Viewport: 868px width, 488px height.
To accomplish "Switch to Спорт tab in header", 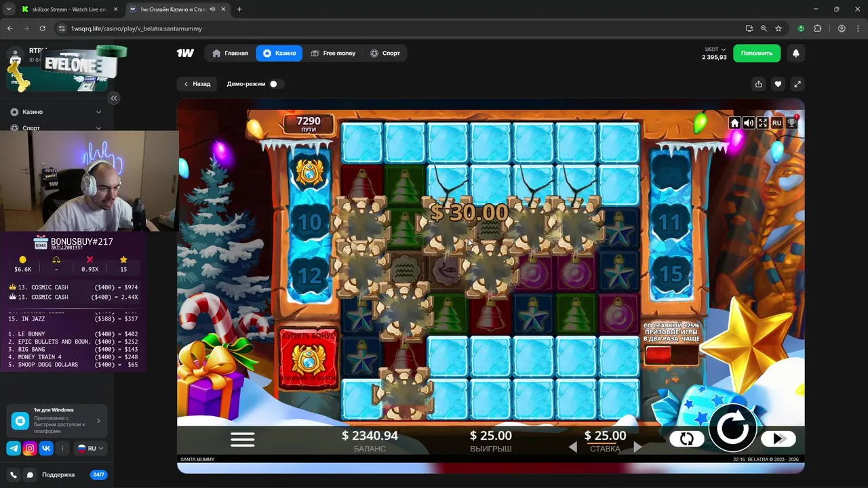I will click(385, 53).
